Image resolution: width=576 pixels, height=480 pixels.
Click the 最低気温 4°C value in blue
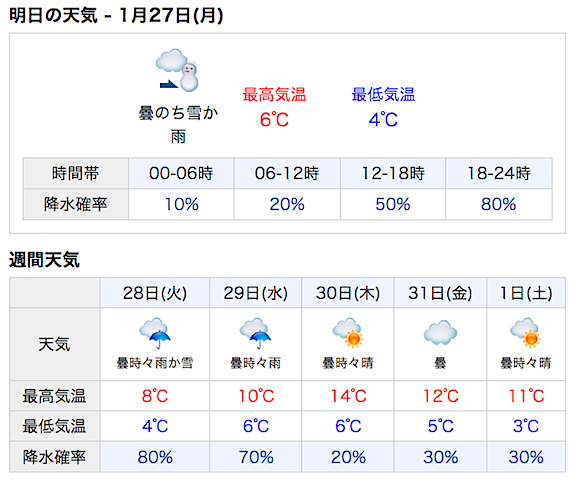click(383, 120)
